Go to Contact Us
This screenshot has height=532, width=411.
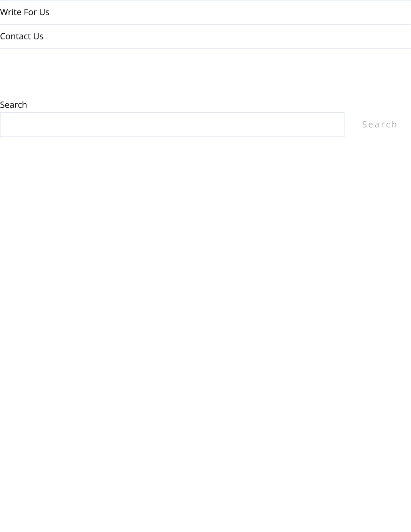tap(22, 37)
